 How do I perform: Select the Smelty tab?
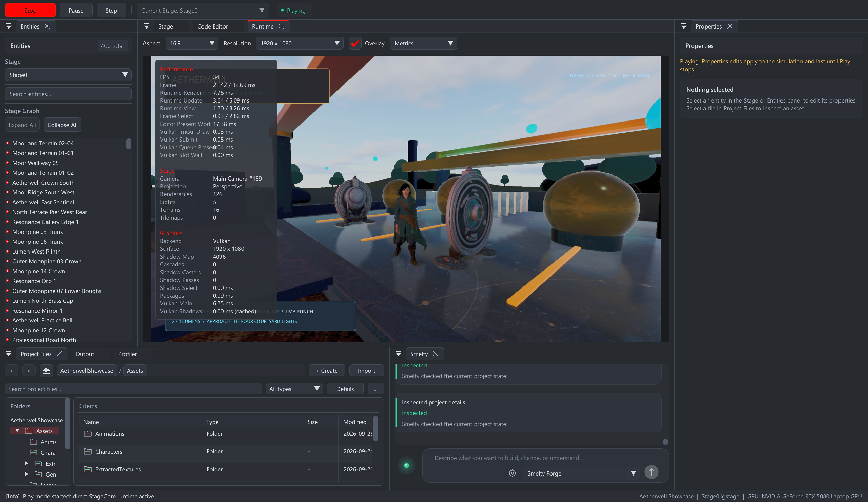[x=419, y=354]
